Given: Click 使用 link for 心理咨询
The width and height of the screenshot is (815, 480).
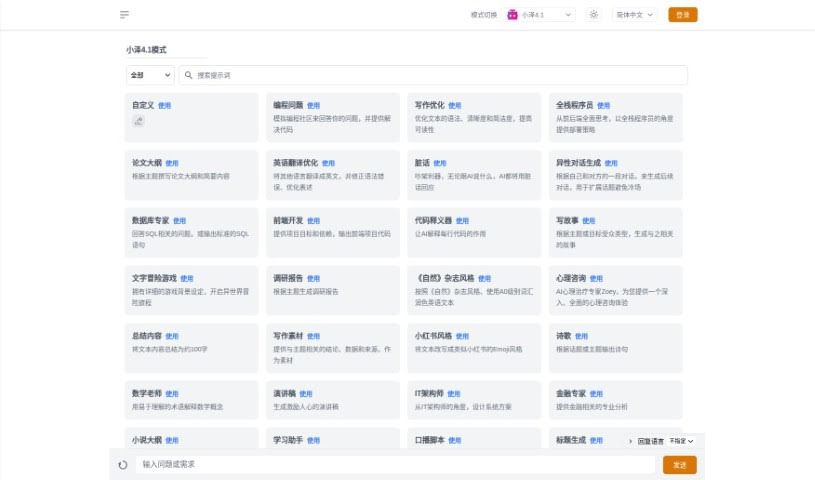Looking at the screenshot, I should pyautogui.click(x=596, y=279).
